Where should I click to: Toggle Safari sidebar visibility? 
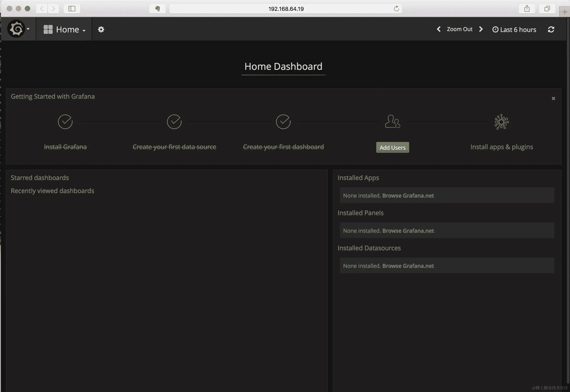pyautogui.click(x=72, y=9)
